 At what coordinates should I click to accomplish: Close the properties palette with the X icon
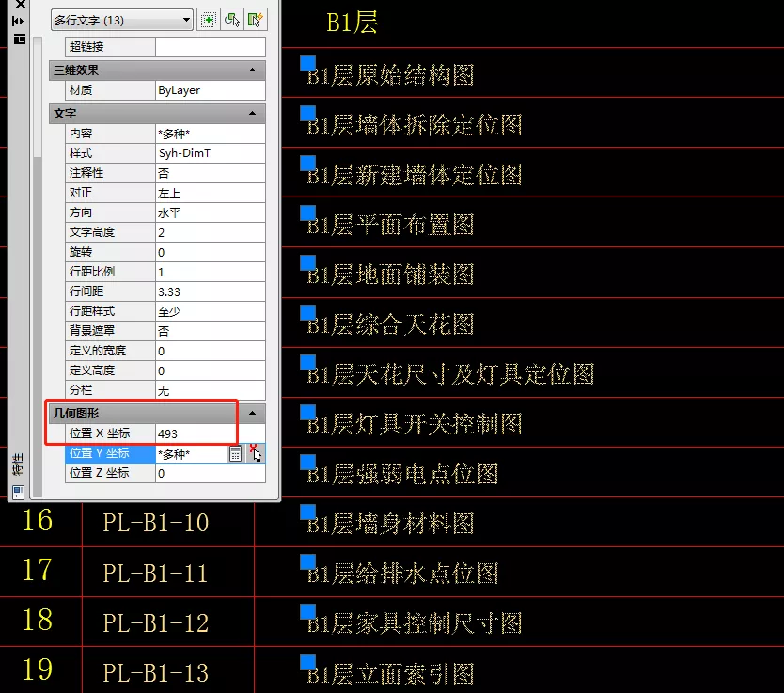coord(20,4)
